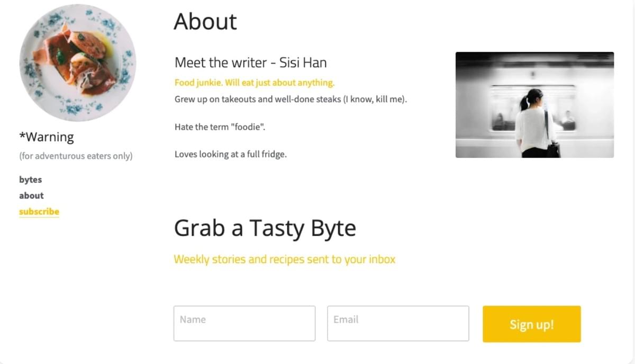
Task: Click the yellow "Food junkie" tagline text
Action: pyautogui.click(x=254, y=83)
